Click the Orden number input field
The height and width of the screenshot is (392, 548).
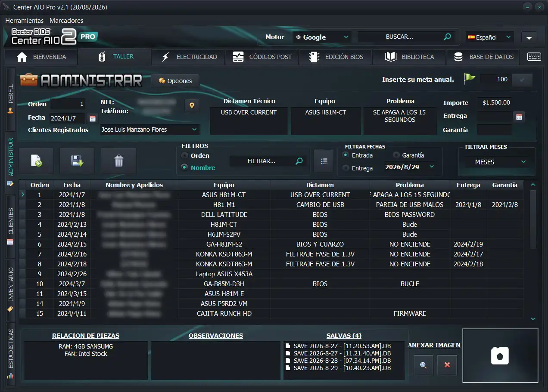[68, 104]
